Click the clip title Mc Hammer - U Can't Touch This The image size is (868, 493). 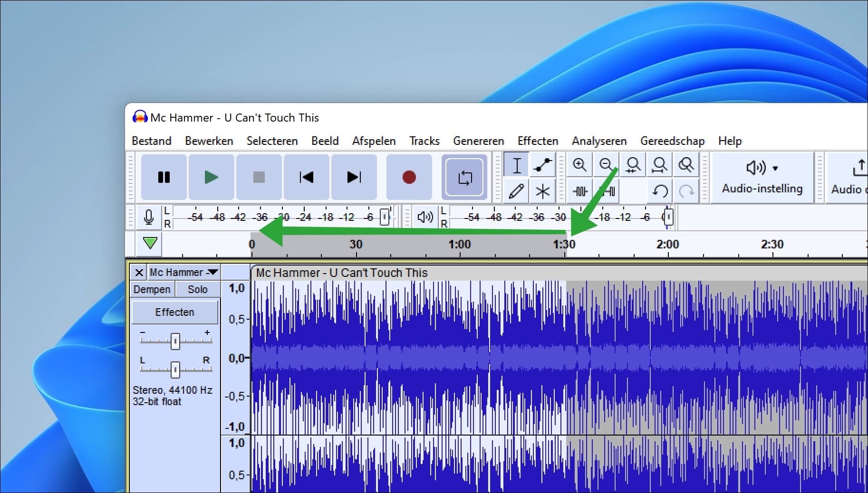[x=342, y=273]
